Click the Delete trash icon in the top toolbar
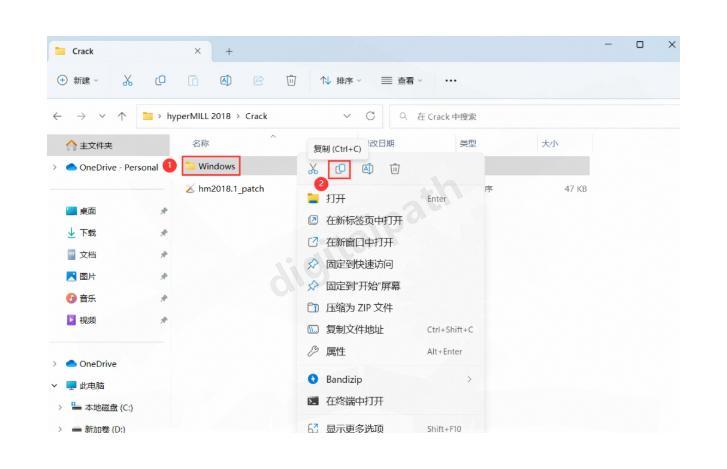The image size is (727, 469). [x=291, y=81]
